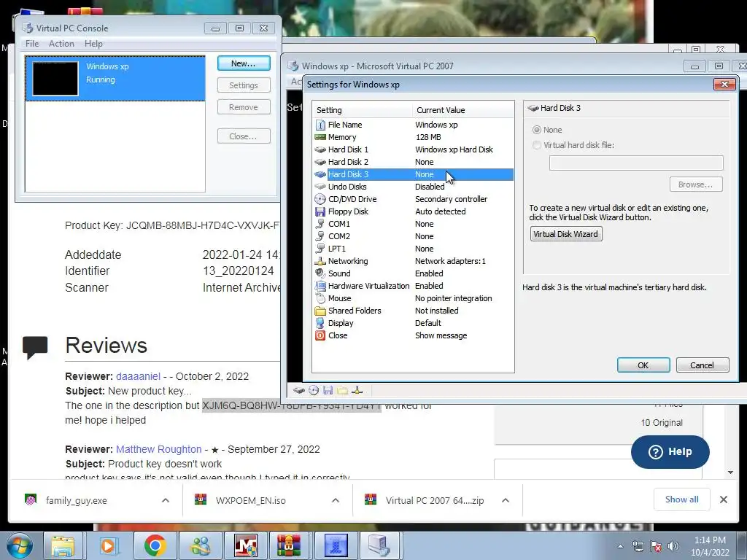Expand options chevron for Virtual PC 2007 zip download
The image size is (747, 560).
tap(506, 500)
